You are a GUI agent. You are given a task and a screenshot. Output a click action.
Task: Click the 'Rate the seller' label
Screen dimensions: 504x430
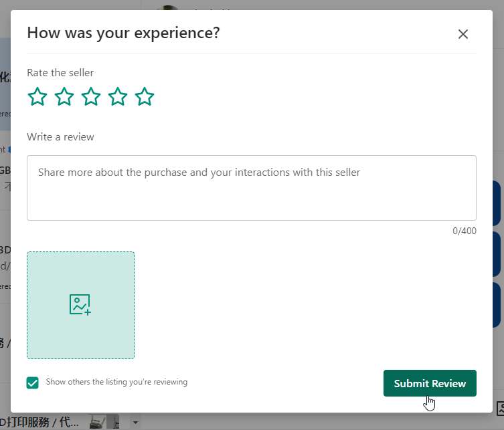click(x=60, y=73)
